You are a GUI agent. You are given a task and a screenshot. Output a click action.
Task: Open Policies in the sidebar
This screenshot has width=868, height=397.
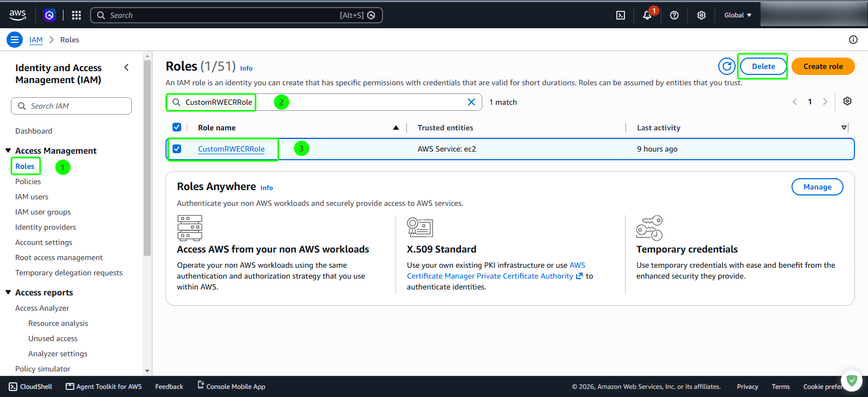[x=28, y=181]
